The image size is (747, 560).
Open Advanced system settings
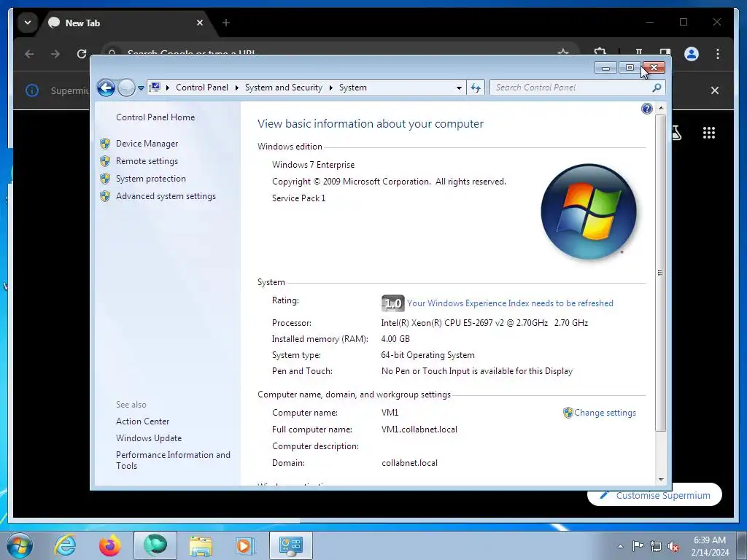click(x=166, y=196)
